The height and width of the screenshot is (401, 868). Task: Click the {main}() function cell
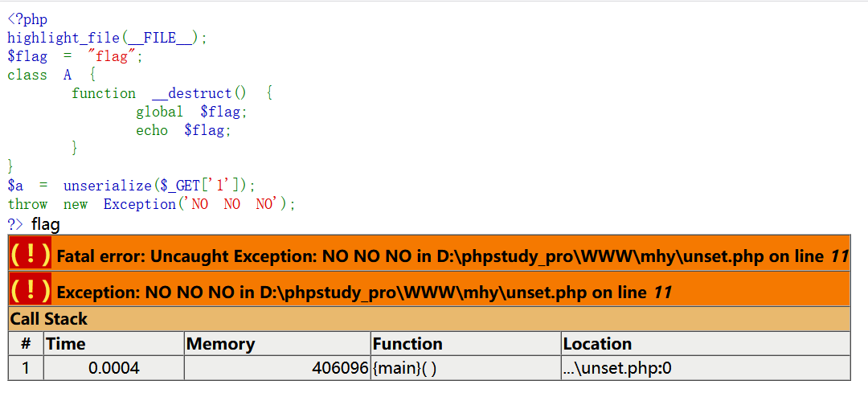tap(407, 368)
